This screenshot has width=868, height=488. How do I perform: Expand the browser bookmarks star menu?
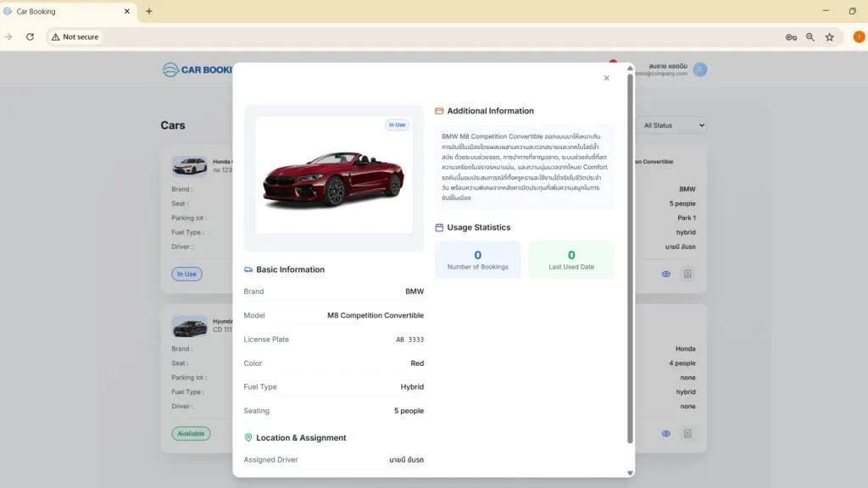(830, 36)
